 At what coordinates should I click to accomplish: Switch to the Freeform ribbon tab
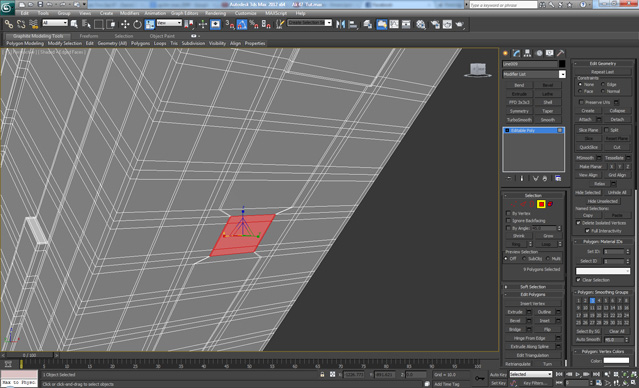89,36
